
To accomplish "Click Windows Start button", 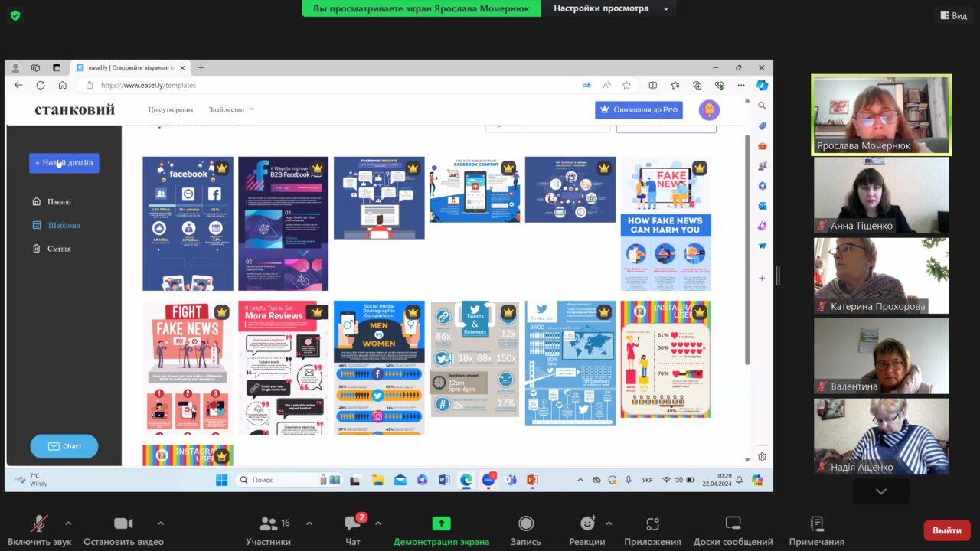I will click(x=221, y=480).
